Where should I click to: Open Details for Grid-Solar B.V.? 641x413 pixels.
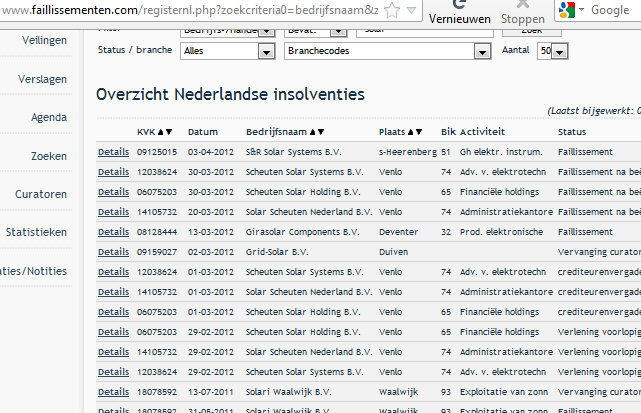pos(113,252)
